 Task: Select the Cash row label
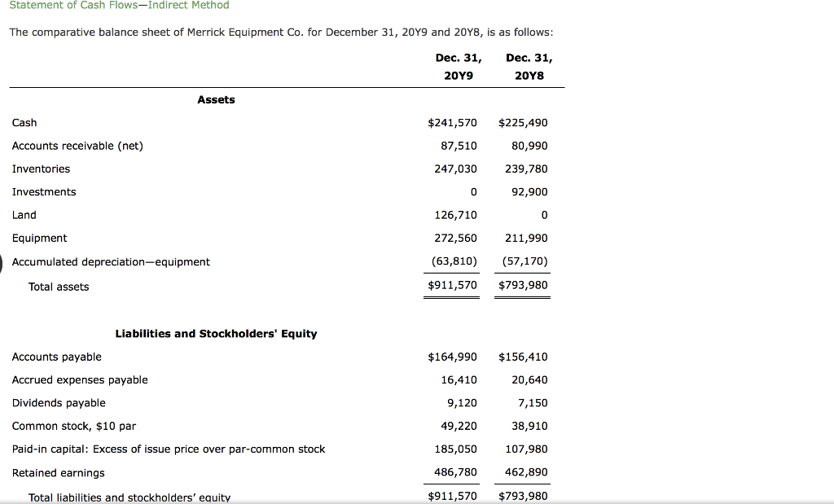(x=24, y=123)
